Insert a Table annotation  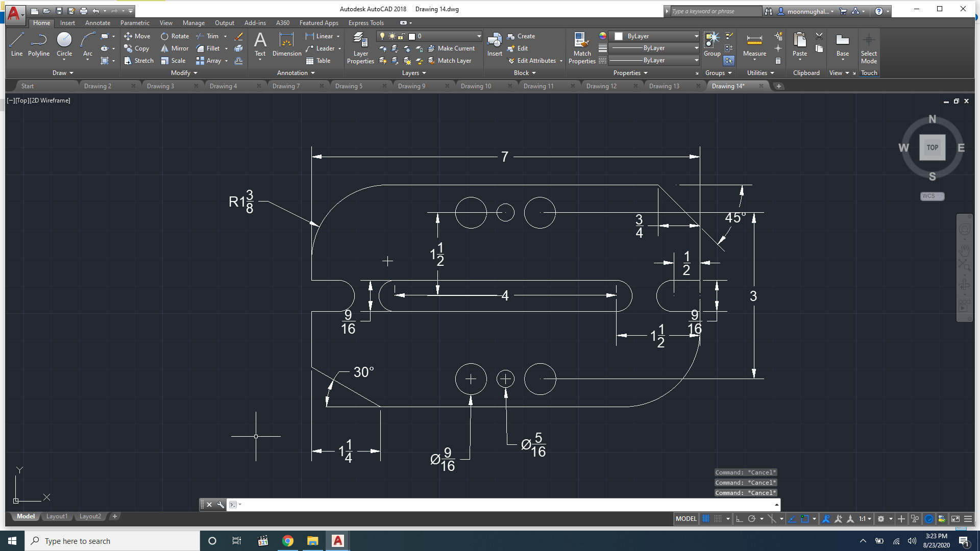(x=318, y=61)
